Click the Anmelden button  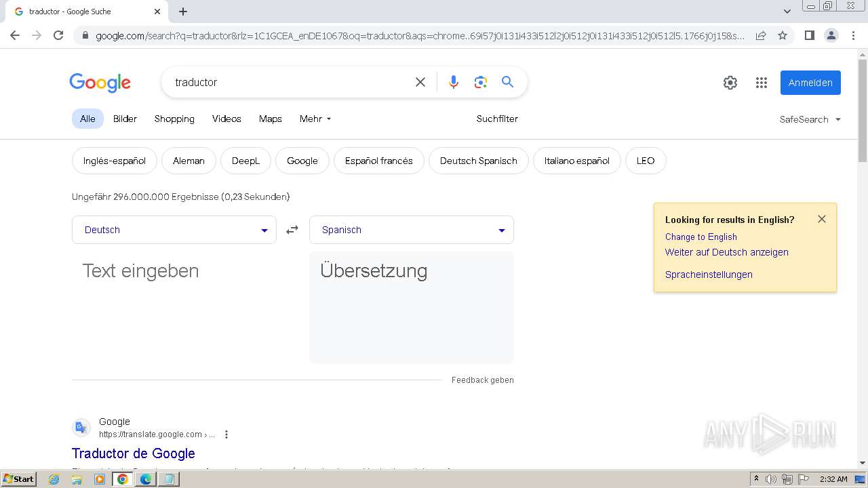coord(810,83)
